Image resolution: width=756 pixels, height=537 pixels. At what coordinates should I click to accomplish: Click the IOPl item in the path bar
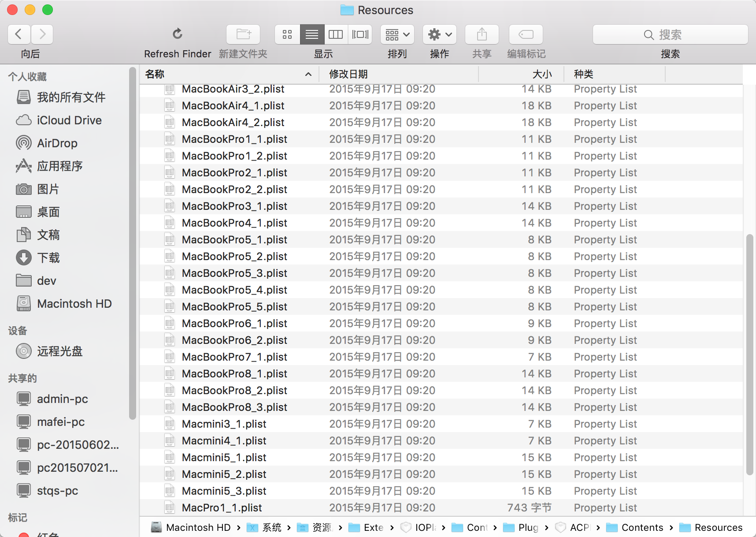(x=419, y=527)
